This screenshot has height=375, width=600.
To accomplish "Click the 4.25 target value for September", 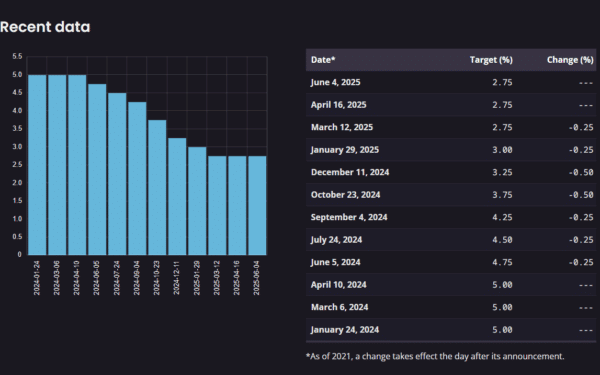I will 502,217.
